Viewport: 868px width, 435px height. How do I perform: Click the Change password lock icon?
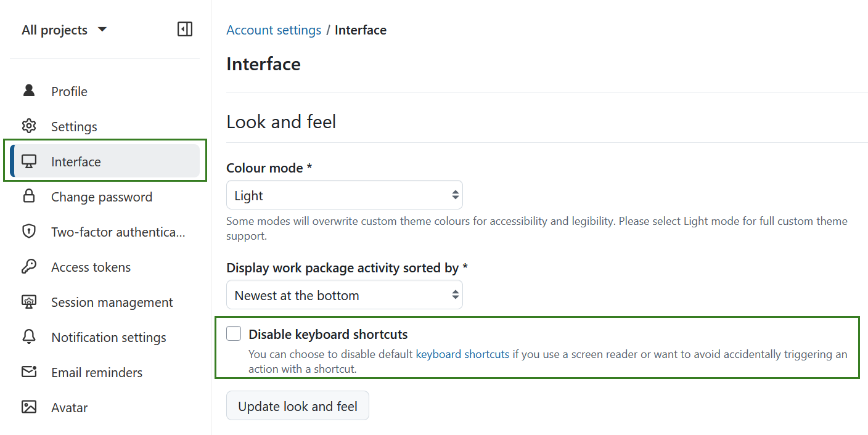point(28,196)
